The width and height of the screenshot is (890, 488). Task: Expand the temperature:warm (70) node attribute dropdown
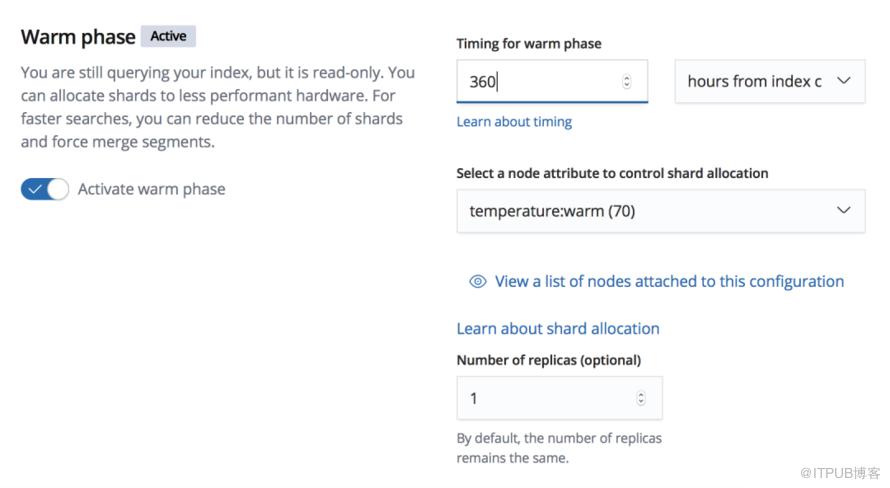[661, 211]
